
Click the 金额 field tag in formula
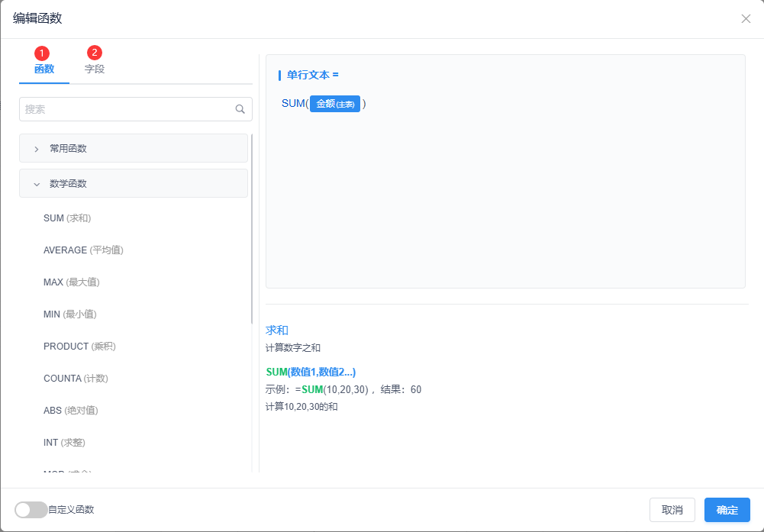[334, 104]
